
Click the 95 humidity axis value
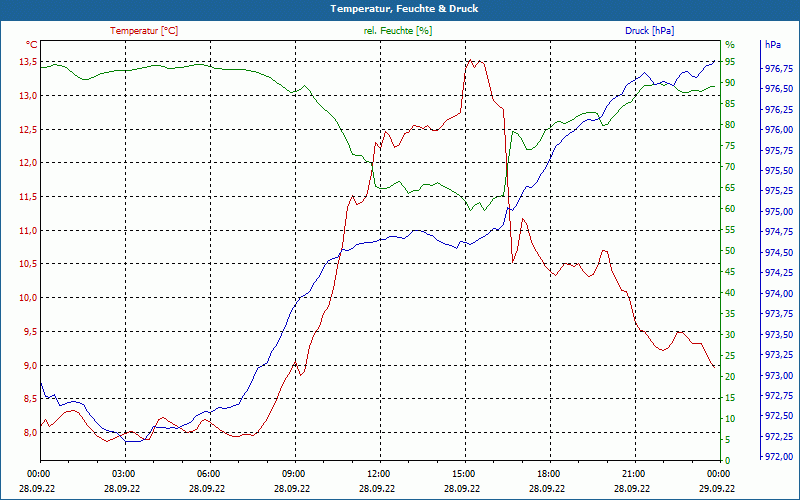[x=730, y=62]
